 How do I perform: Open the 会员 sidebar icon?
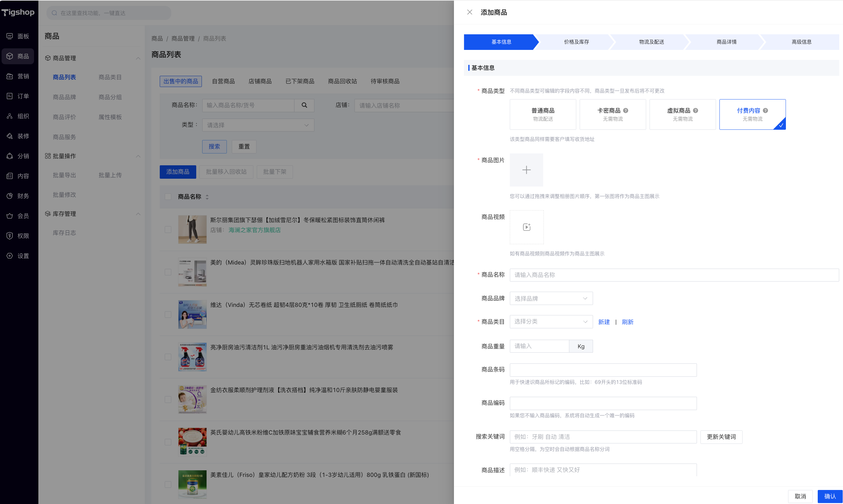click(x=10, y=216)
